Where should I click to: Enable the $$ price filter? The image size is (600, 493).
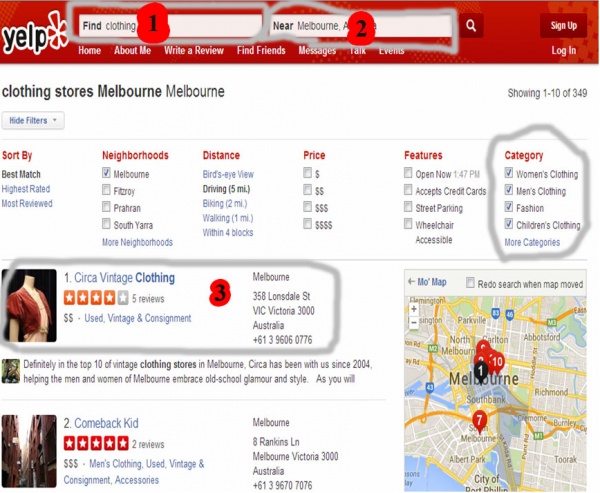pos(307,189)
